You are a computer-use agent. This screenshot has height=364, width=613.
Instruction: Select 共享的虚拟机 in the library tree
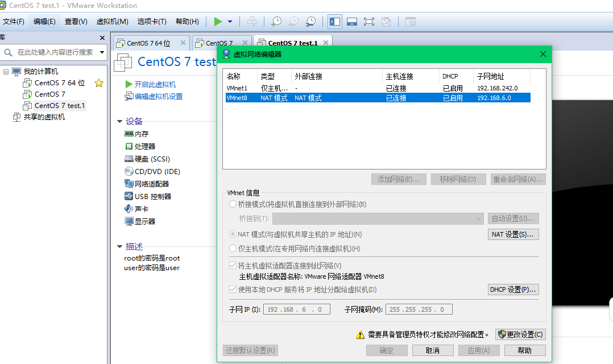tap(44, 117)
